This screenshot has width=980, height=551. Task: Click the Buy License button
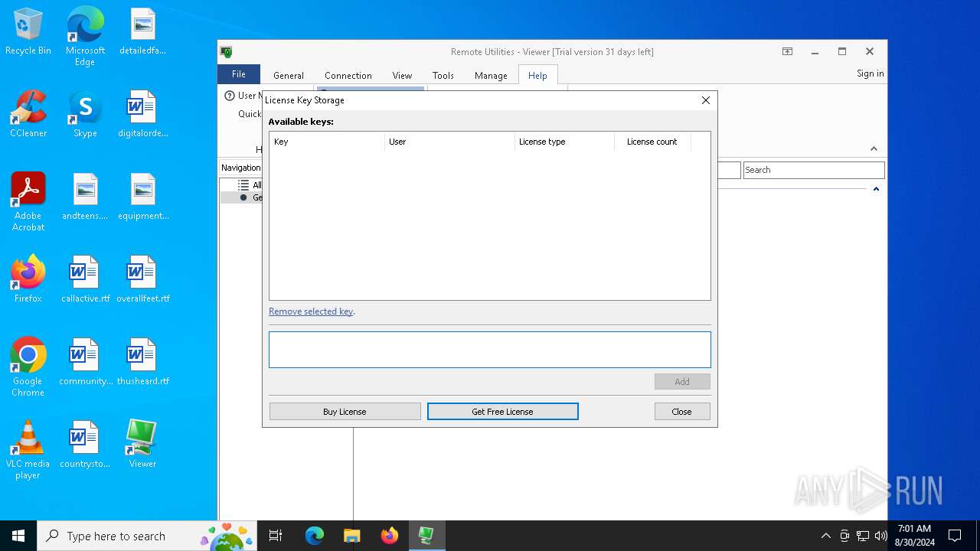coord(345,412)
